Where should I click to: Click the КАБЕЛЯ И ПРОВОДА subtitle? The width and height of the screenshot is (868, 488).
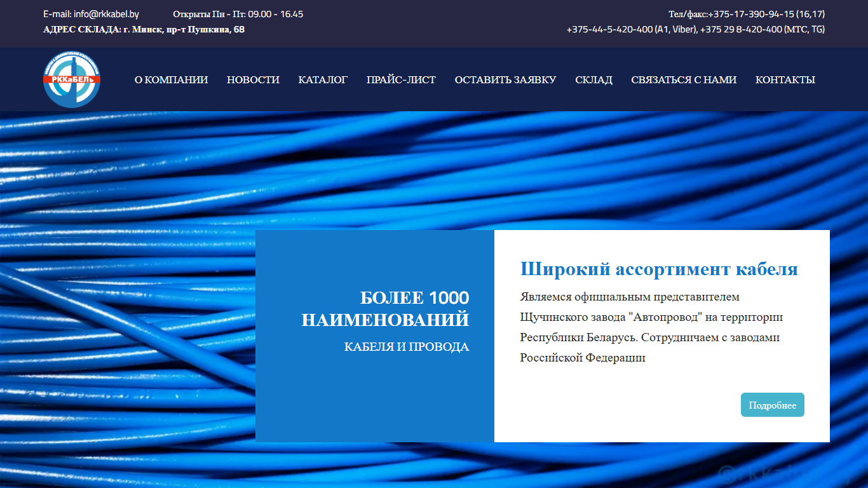coord(407,347)
